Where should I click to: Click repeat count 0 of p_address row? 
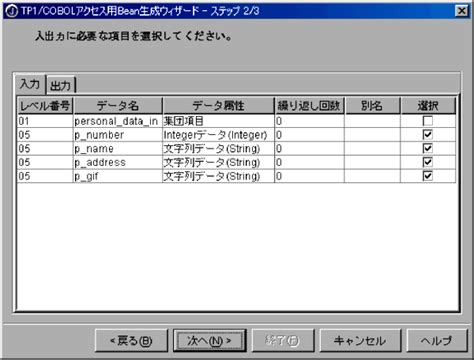[309, 162]
